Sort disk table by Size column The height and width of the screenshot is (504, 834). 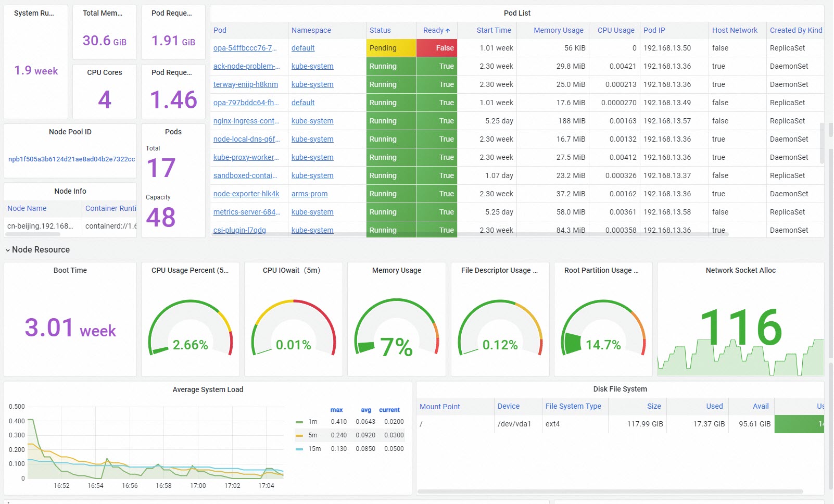(x=654, y=407)
